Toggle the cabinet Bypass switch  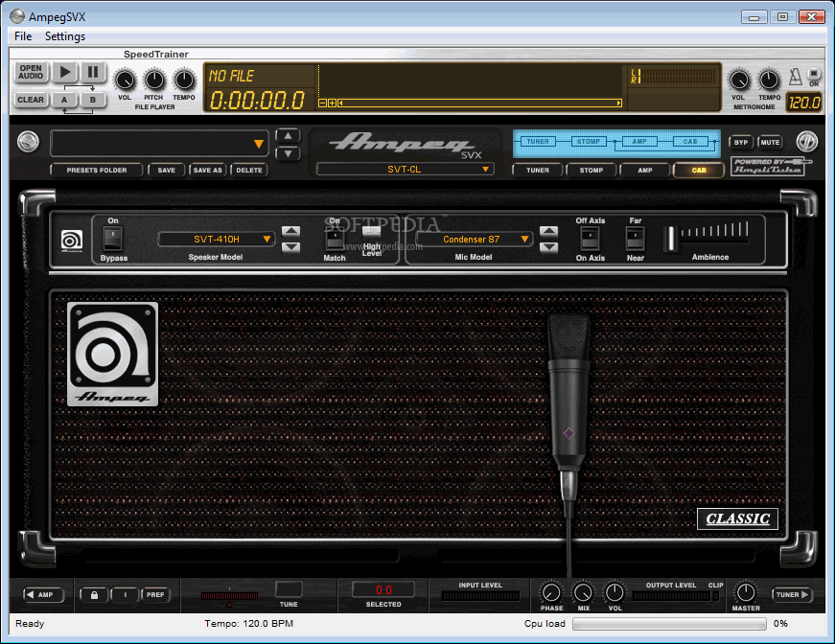tap(112, 239)
